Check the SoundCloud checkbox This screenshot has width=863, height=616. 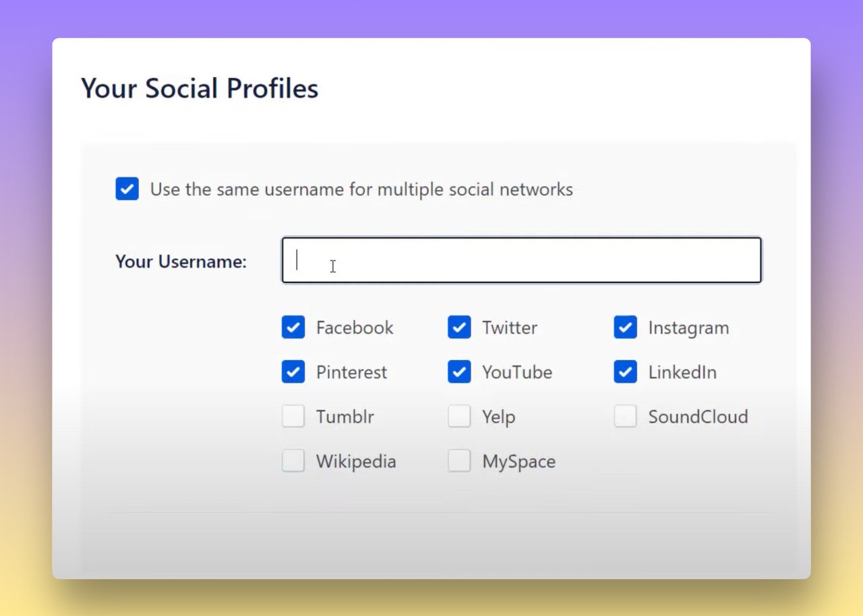coord(625,417)
